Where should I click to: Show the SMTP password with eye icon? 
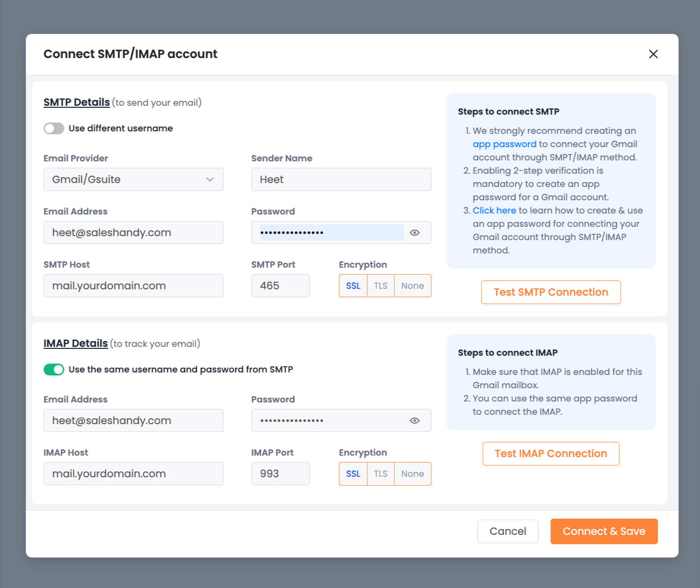(414, 233)
